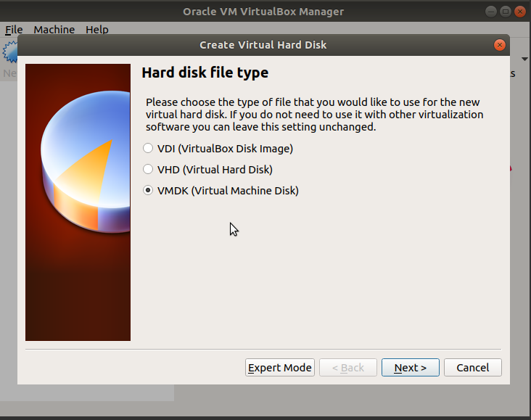Click the hard disk illustration image
The image size is (531, 420).
[78, 202]
